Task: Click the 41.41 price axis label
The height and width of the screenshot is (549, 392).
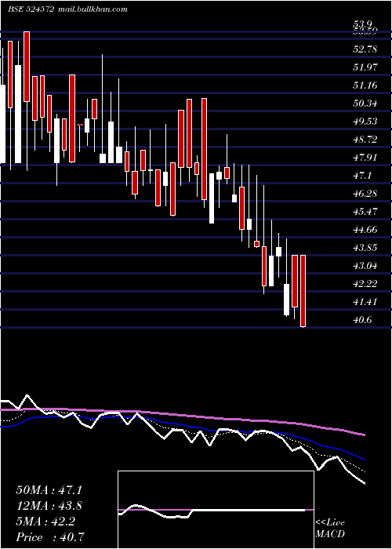Action: coord(365,301)
